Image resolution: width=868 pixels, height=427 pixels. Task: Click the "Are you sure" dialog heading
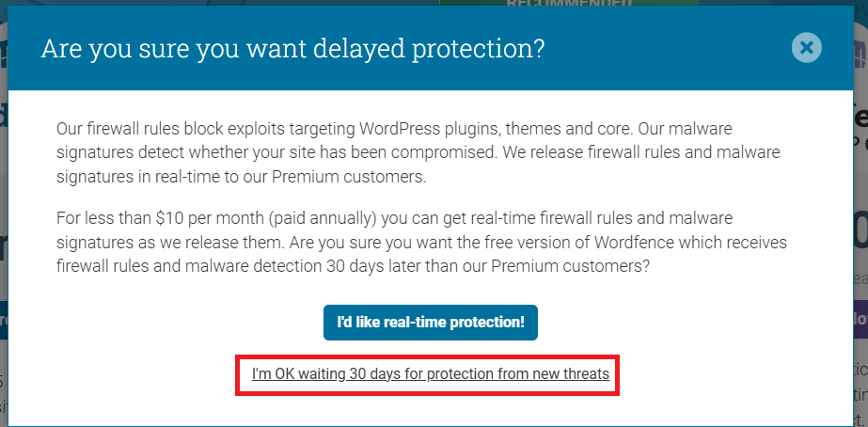(292, 48)
